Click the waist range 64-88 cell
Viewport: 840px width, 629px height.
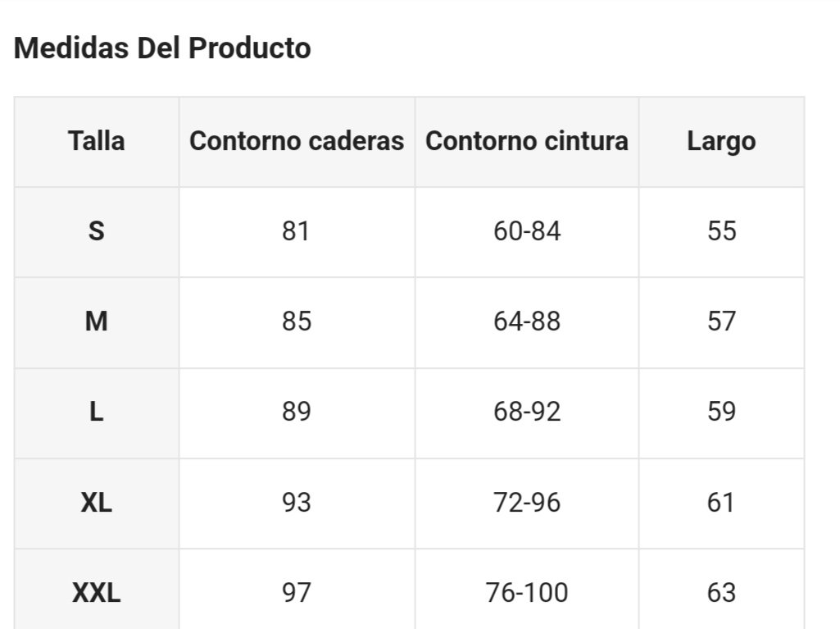527,322
